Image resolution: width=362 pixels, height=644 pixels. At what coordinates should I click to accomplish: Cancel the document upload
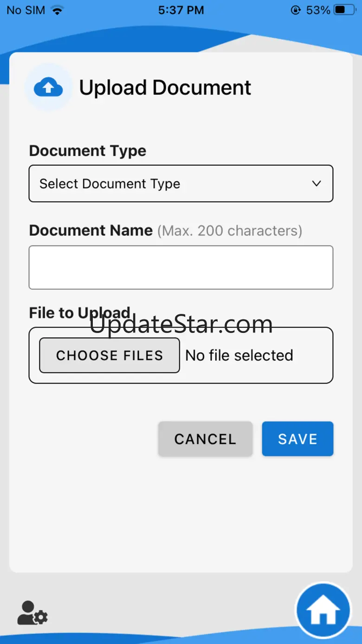pyautogui.click(x=205, y=439)
